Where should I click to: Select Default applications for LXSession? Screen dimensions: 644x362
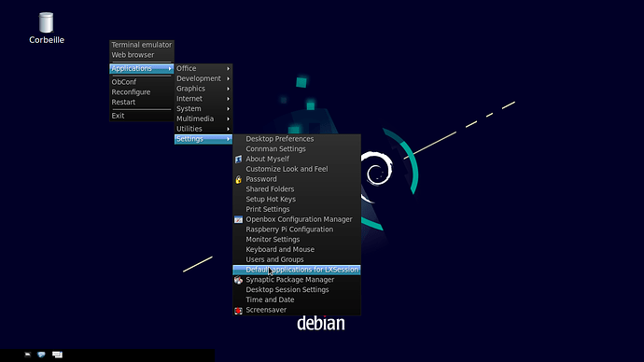click(297, 270)
